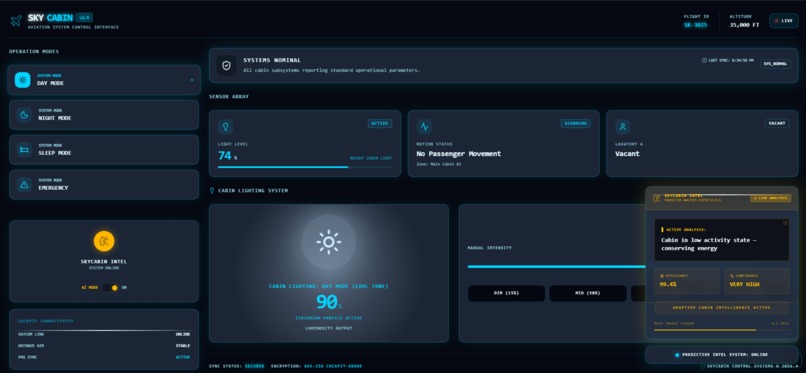
Task: Click the clock icon beside Last Sync
Action: tap(704, 61)
